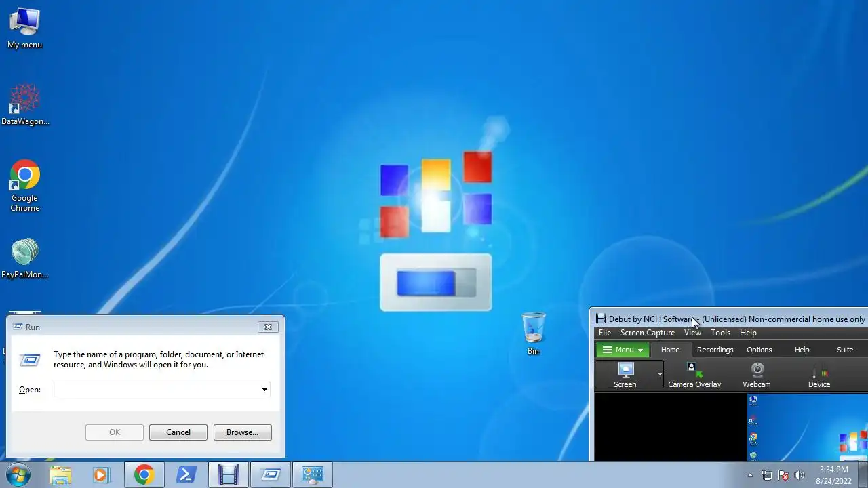Click Browse... in the Run dialog

[243, 432]
